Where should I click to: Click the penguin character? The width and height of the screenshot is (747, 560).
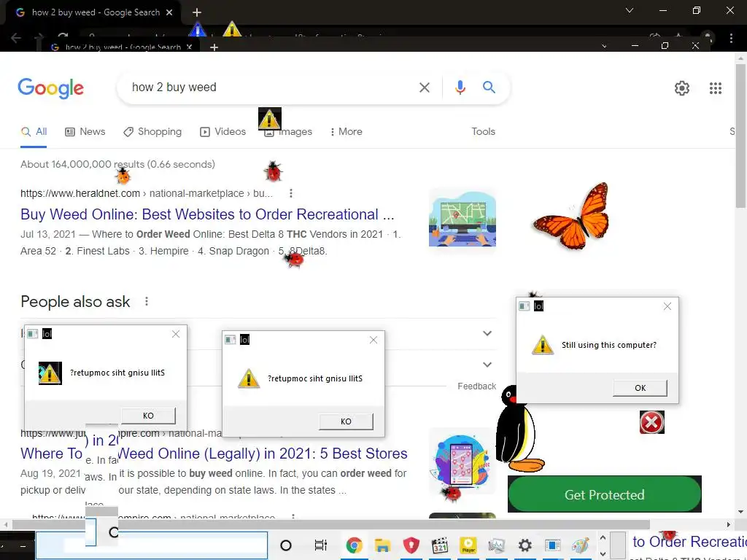tap(519, 429)
